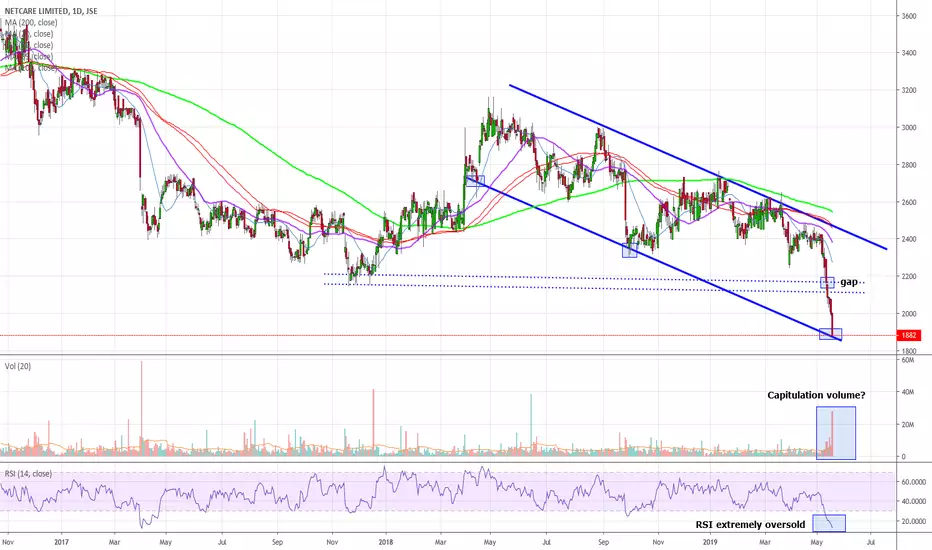The height and width of the screenshot is (550, 932).
Task: Click the 3000 price axis label
Action: tap(909, 128)
